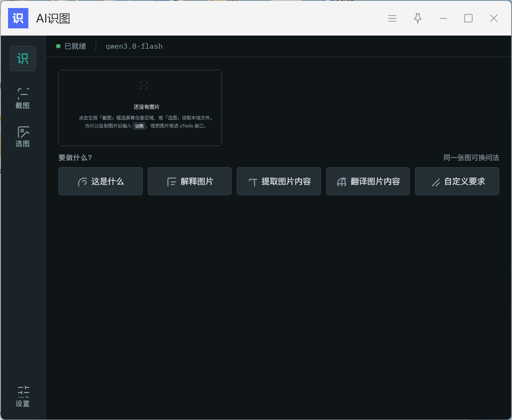Click the 翻译图片内容 button
Viewport: 512px width, 420px height.
click(x=368, y=181)
